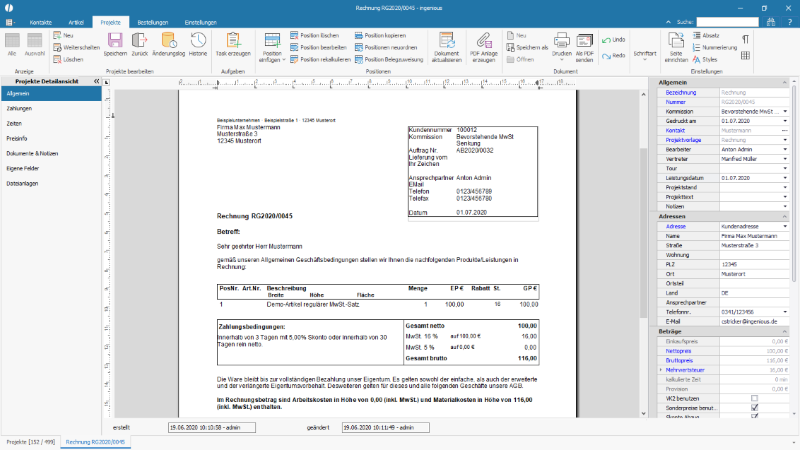Screen dimensions: 800x450
Task: Switch to the Artikel ribbon tab
Action: click(76, 22)
